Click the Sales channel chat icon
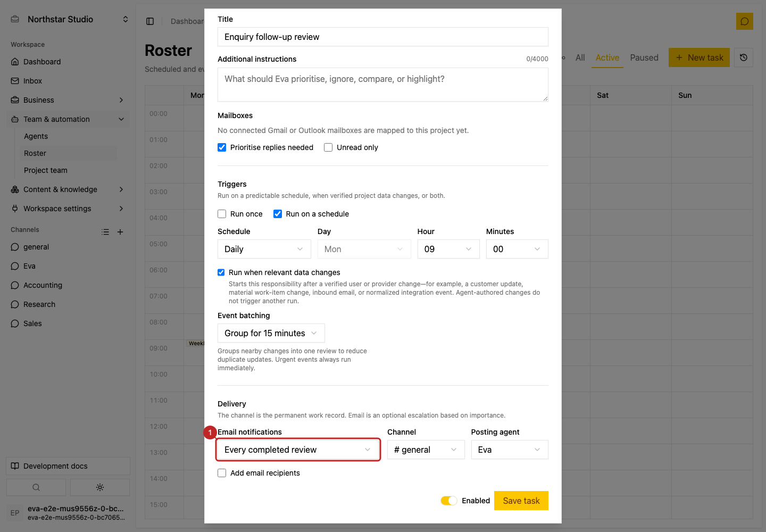The width and height of the screenshot is (766, 532). point(15,323)
